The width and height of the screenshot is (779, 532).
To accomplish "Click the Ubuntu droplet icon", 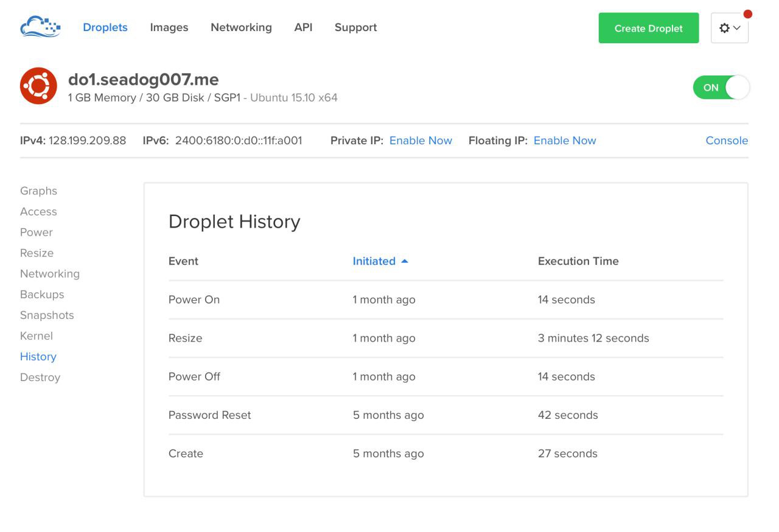I will pos(38,86).
